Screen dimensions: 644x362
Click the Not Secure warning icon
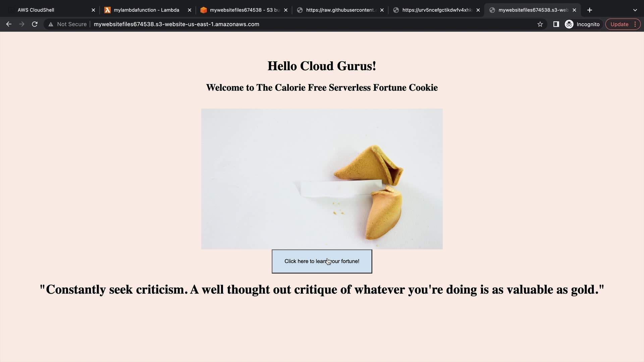pyautogui.click(x=51, y=24)
